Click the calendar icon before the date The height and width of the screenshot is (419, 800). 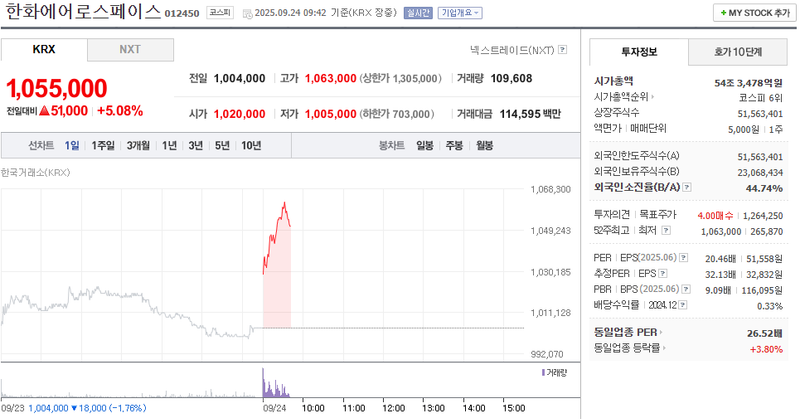pyautogui.click(x=247, y=14)
